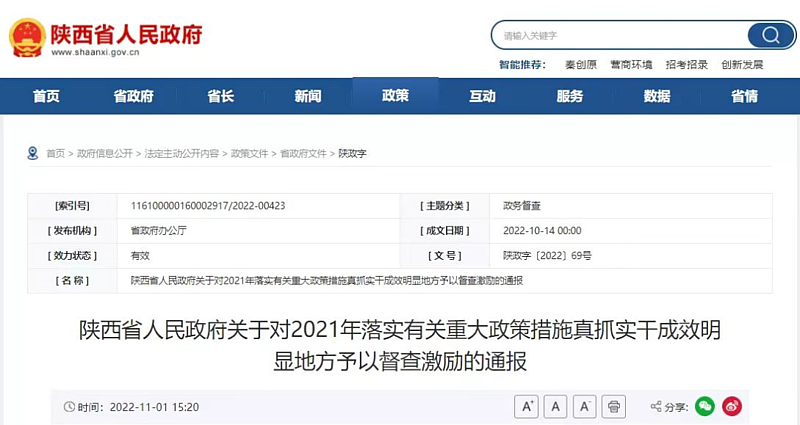Click the breadcrumb location pin icon
This screenshot has width=800, height=425.
pos(33,153)
